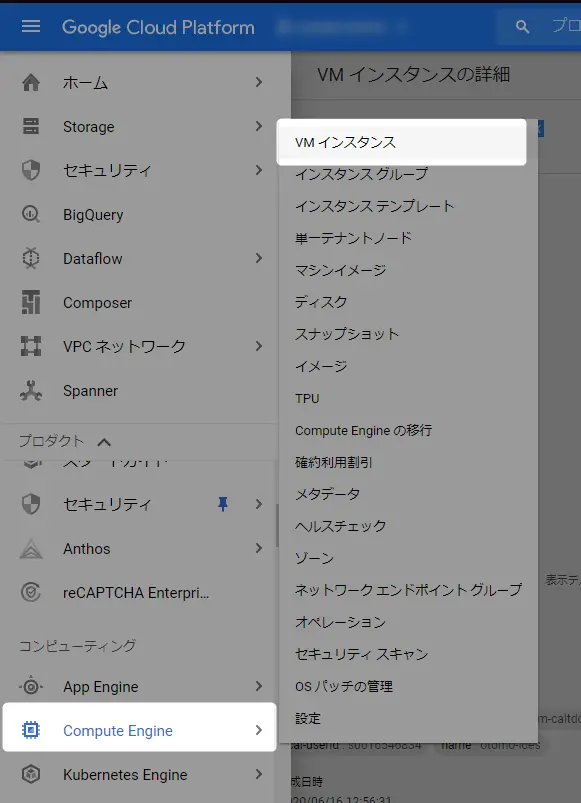Expand the Storage submenu arrow
The image size is (581, 803).
(259, 126)
